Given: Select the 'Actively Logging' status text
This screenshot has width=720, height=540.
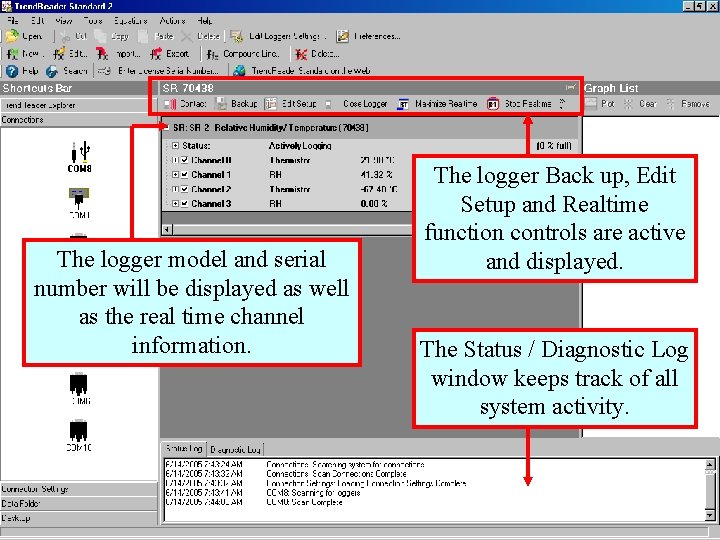Looking at the screenshot, I should click(x=300, y=146).
